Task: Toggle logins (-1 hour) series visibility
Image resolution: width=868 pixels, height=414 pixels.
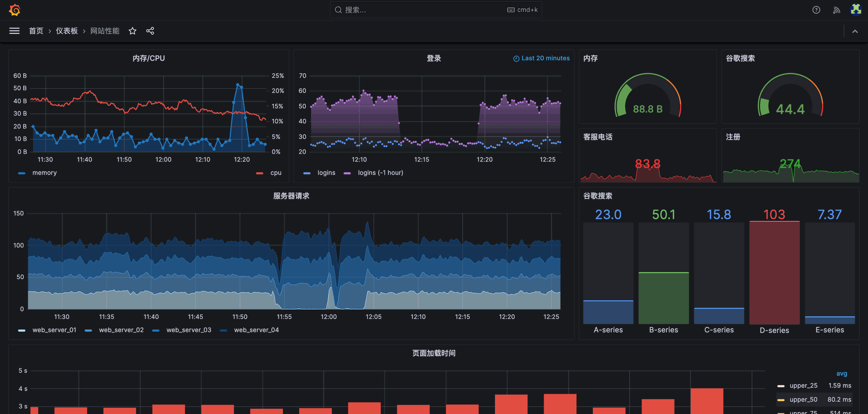Action: point(380,173)
